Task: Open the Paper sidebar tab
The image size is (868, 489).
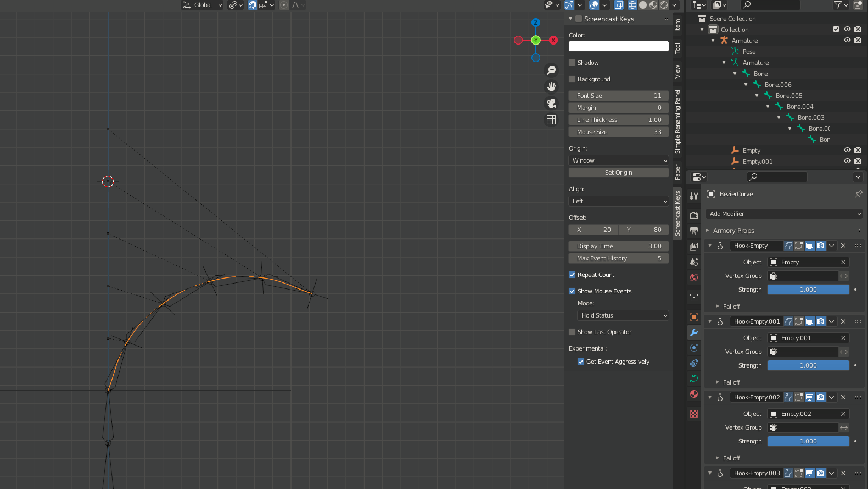Action: (x=677, y=172)
